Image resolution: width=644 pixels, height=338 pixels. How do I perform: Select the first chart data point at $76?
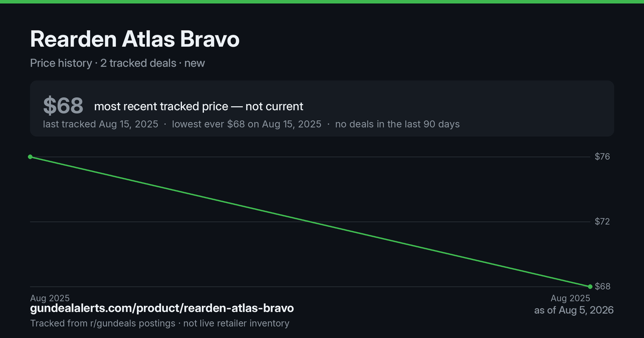(30, 157)
